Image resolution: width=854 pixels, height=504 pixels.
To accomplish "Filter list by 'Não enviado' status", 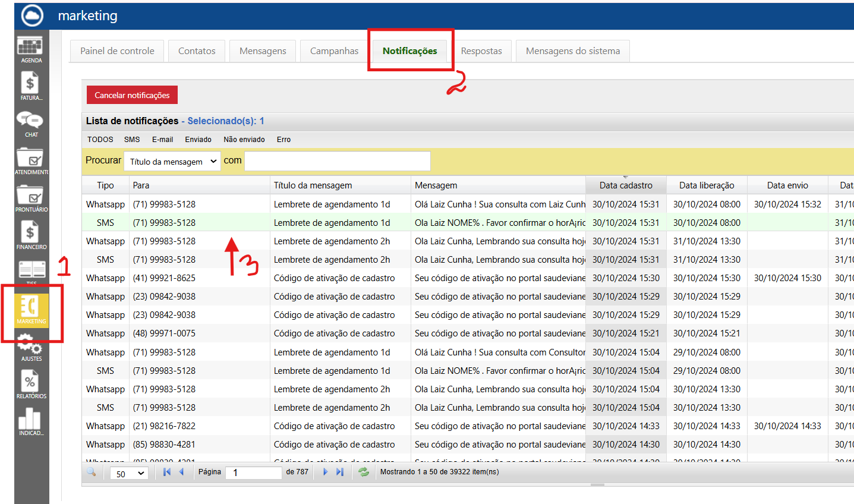I will (x=244, y=140).
